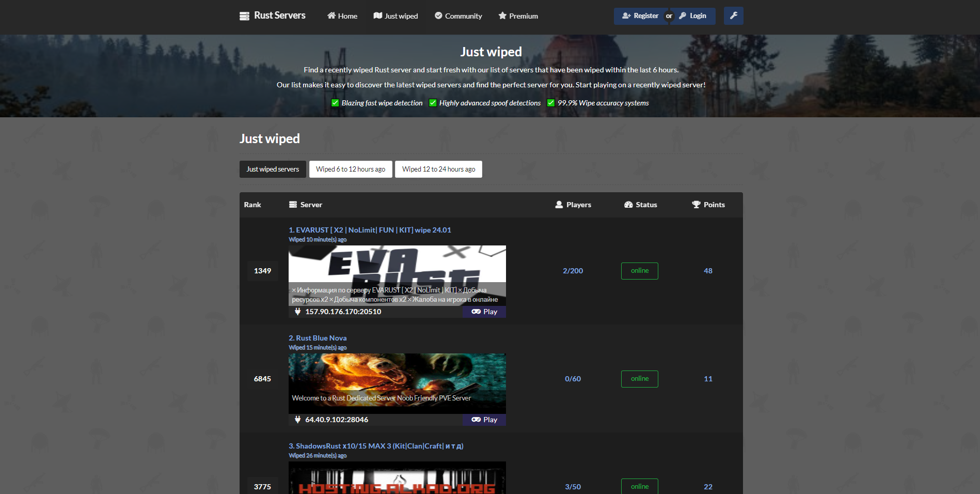Image resolution: width=980 pixels, height=494 pixels.
Task: Click the Rust Blue Nova banner image
Action: pyautogui.click(x=397, y=383)
